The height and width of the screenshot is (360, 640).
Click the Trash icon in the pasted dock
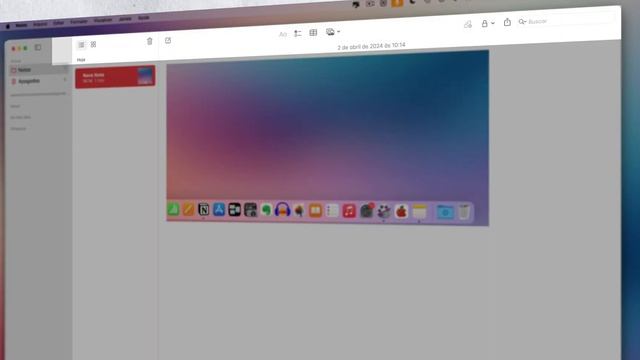[x=464, y=212]
